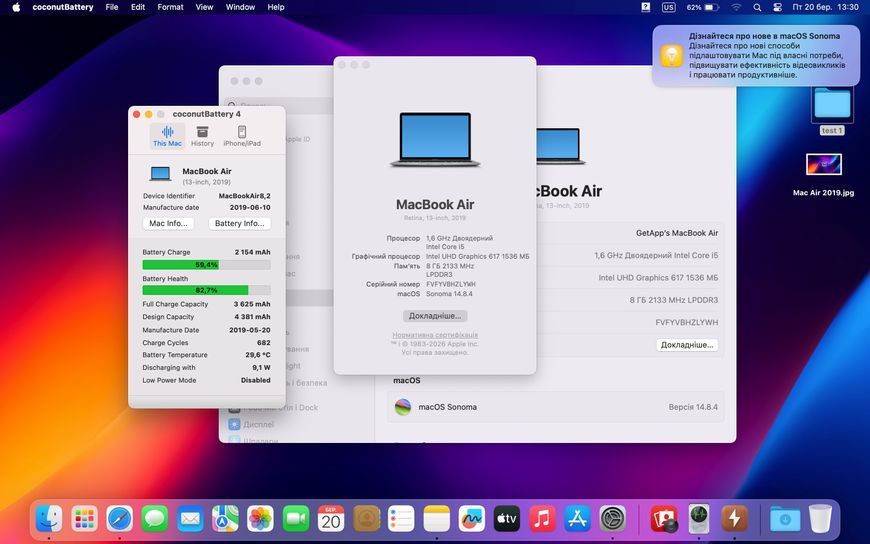Screen dimensions: 870x544
Task: Click the date and time in menu bar
Action: 825,7
